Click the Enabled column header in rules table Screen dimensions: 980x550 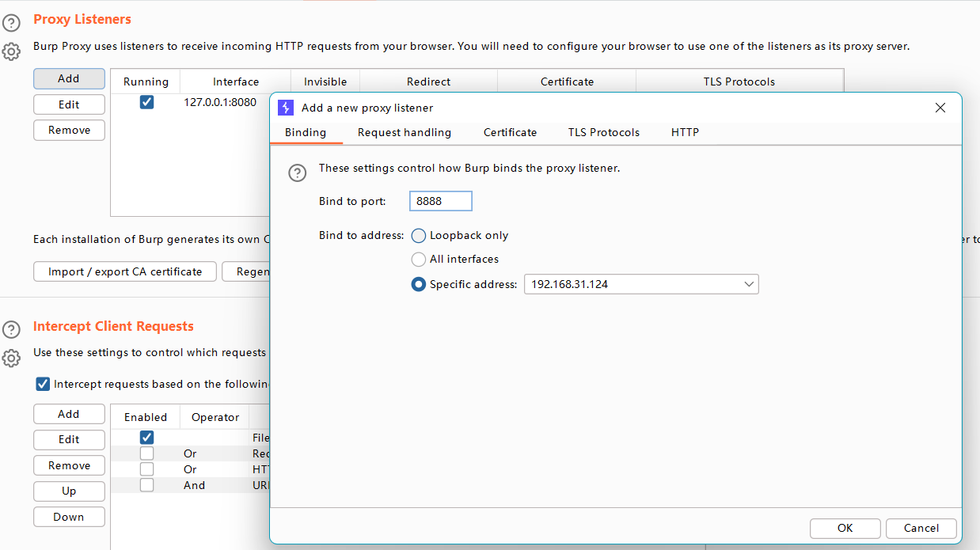pos(146,417)
